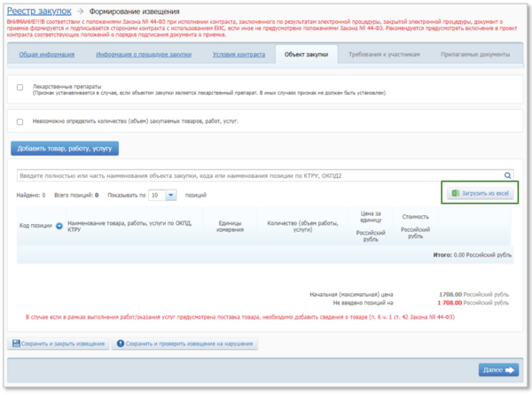Select the Объект закупки tab
The width and height of the screenshot is (532, 395).
pos(306,55)
